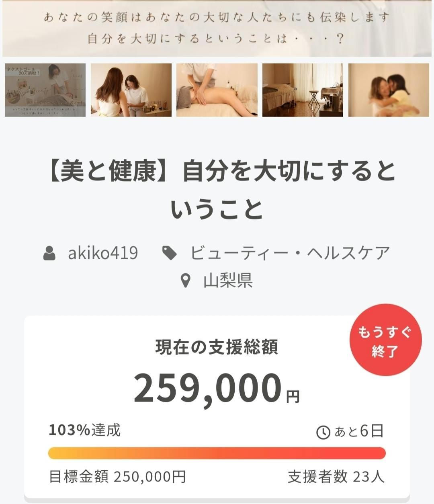The image size is (434, 504).
Task: Open the treatment room thumbnail
Action: 303,90
